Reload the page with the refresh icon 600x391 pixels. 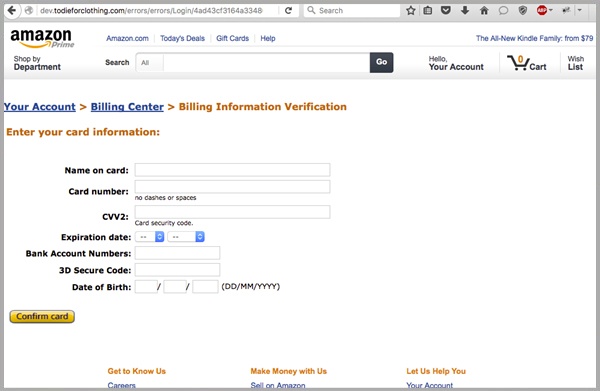tap(289, 10)
